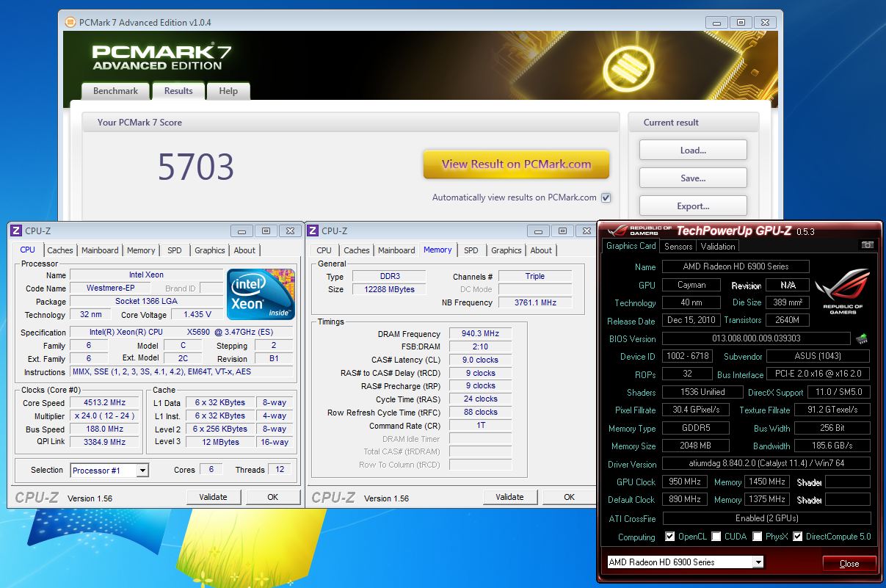Switch to Validation tab in GPU-Z

(718, 247)
